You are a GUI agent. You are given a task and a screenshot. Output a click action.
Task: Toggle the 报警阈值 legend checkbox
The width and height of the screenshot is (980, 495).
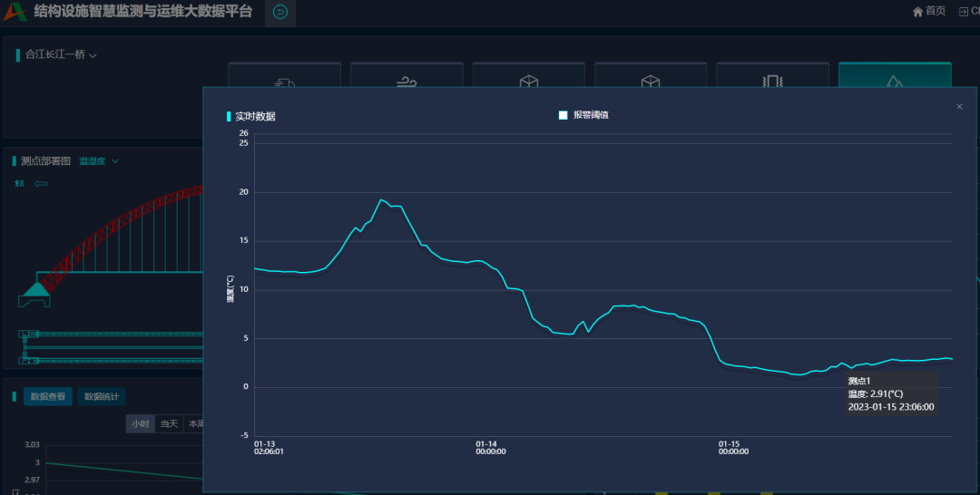(563, 115)
